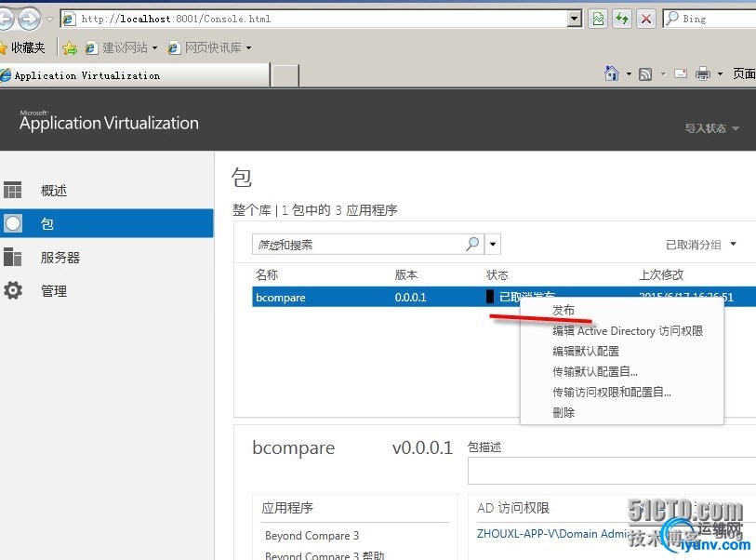The width and height of the screenshot is (756, 560).
Task: Open the 收藏夹 favorites button
Action: tap(23, 47)
